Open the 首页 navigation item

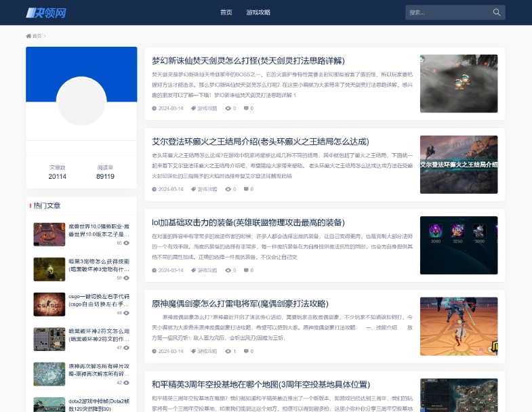click(x=226, y=13)
